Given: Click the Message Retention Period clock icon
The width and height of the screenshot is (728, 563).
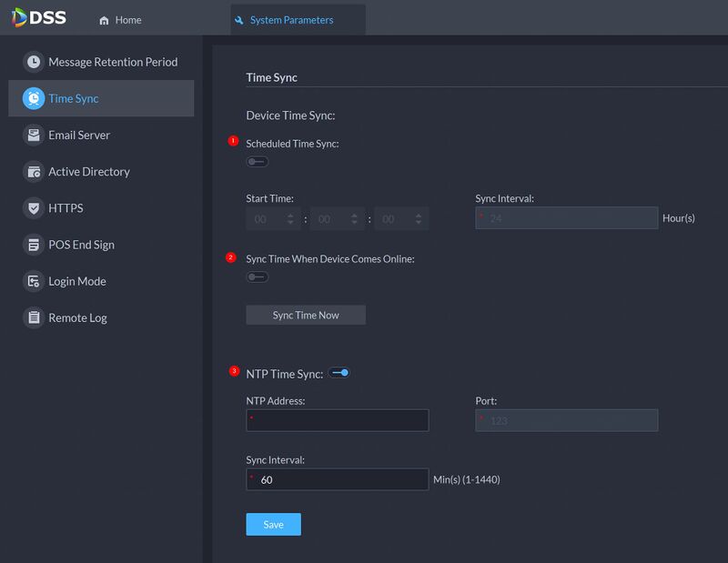Looking at the screenshot, I should [x=34, y=62].
